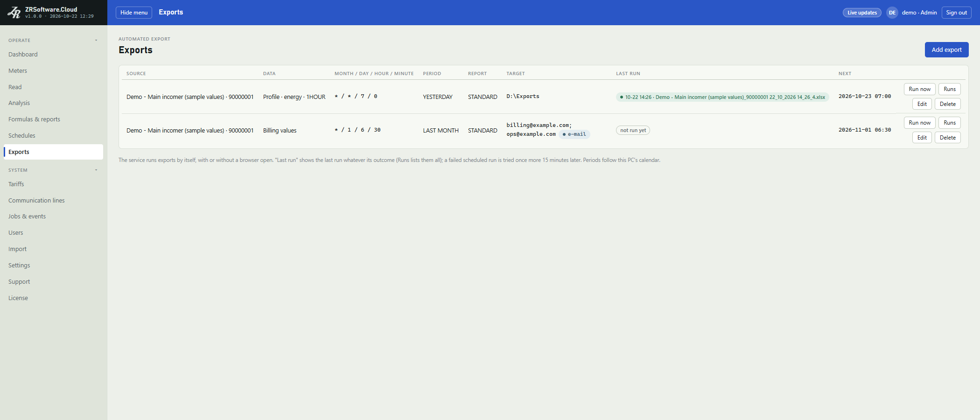Click the version and timestamp text under logo

[59, 16]
